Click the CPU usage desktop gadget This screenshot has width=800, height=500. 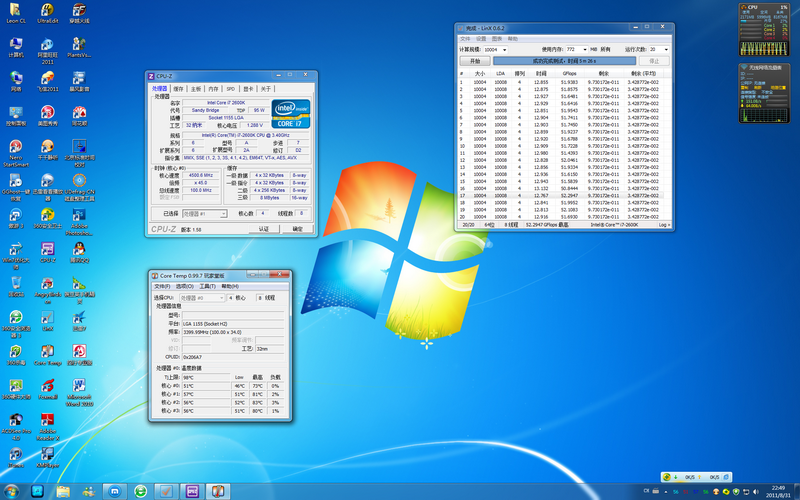coord(764,30)
